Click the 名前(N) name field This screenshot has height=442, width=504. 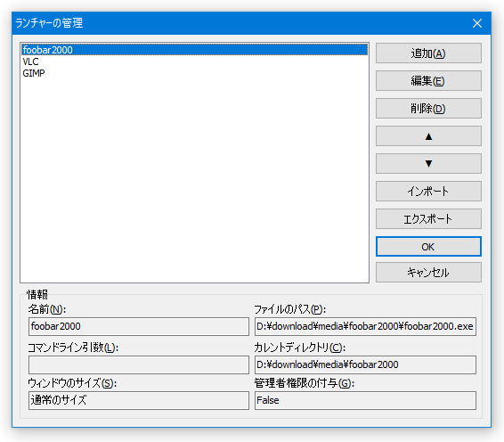(139, 326)
